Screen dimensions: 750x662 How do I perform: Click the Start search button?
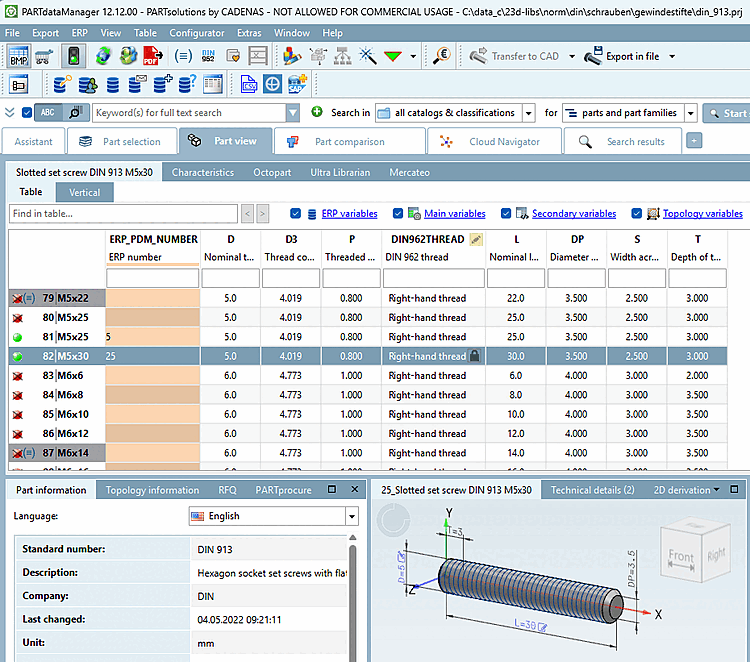pyautogui.click(x=727, y=113)
